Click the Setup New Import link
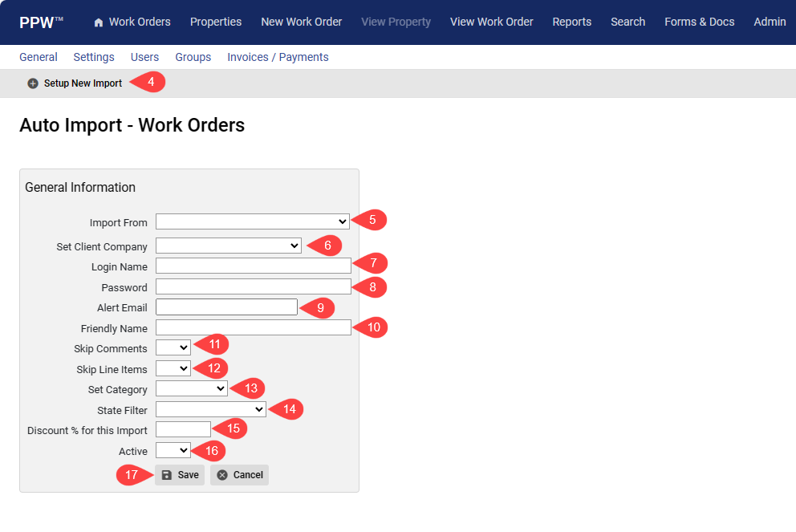 click(82, 83)
